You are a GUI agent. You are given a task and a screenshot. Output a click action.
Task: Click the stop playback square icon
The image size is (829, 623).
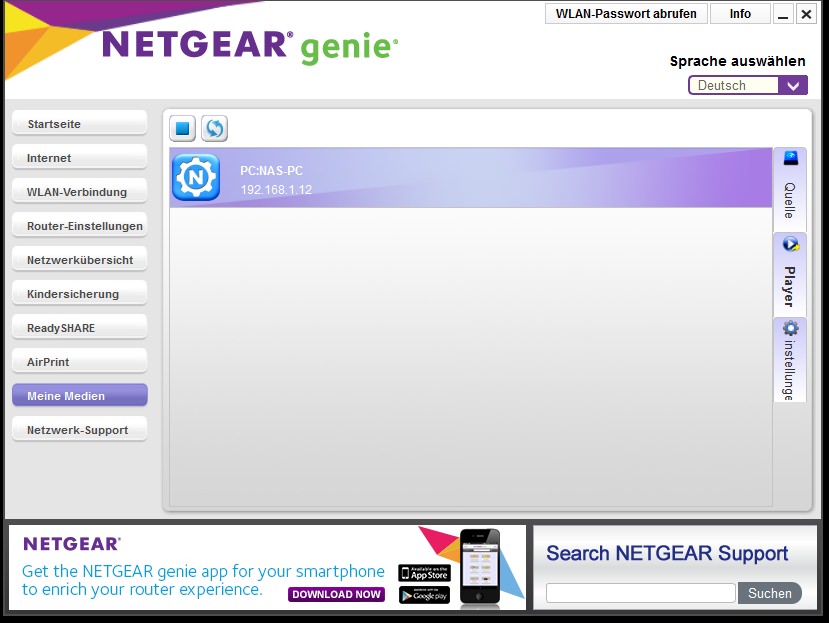click(x=182, y=129)
